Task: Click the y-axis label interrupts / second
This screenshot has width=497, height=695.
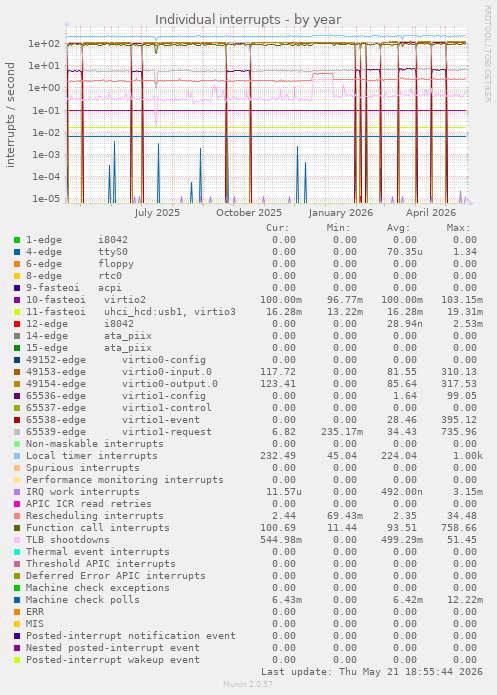Action: pos(10,115)
